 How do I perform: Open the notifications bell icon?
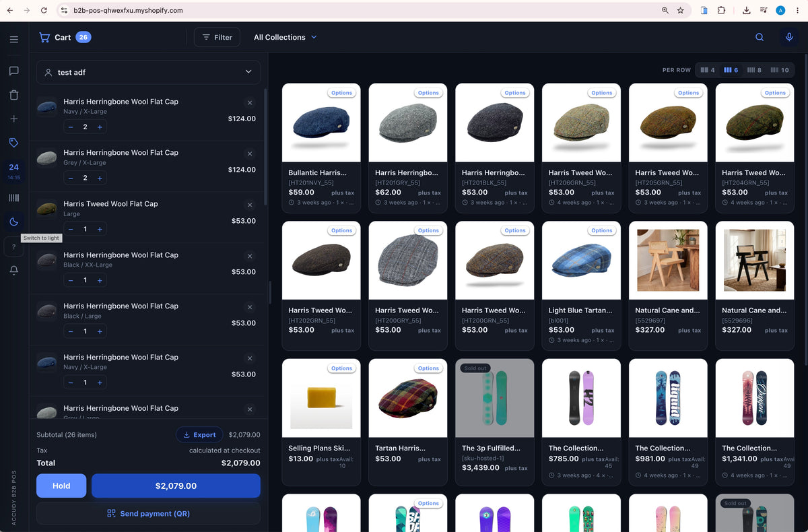click(13, 270)
